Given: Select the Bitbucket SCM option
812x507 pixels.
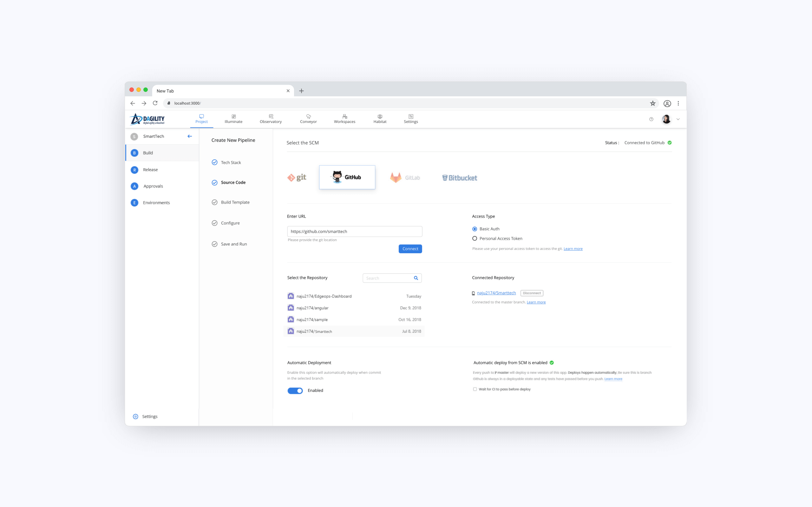Looking at the screenshot, I should (459, 178).
